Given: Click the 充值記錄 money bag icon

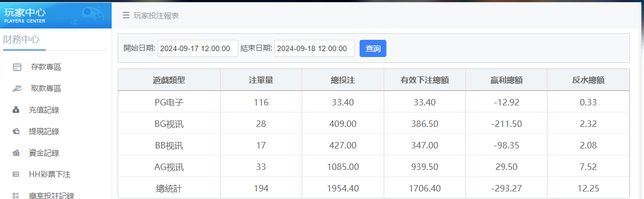Looking at the screenshot, I should point(16,110).
